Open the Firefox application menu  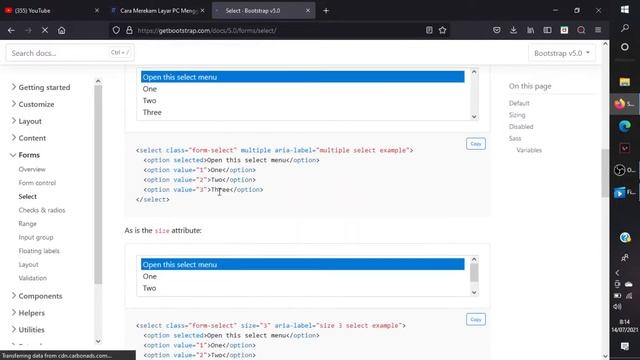pos(598,30)
